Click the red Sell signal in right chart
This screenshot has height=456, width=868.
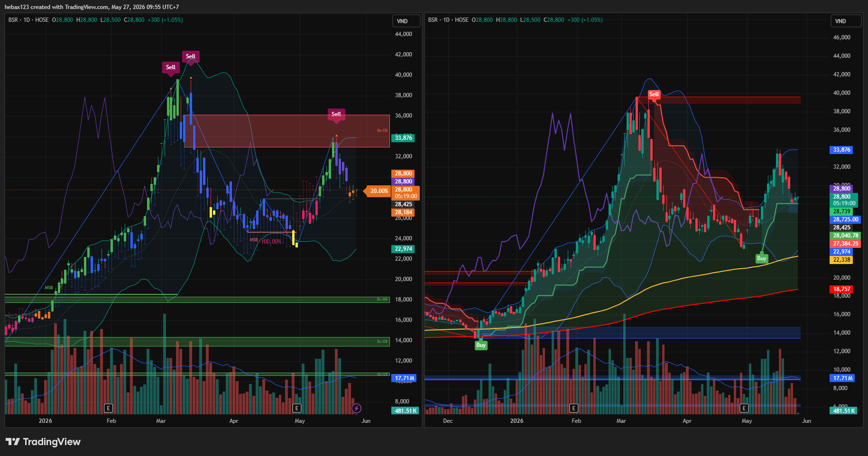point(654,94)
